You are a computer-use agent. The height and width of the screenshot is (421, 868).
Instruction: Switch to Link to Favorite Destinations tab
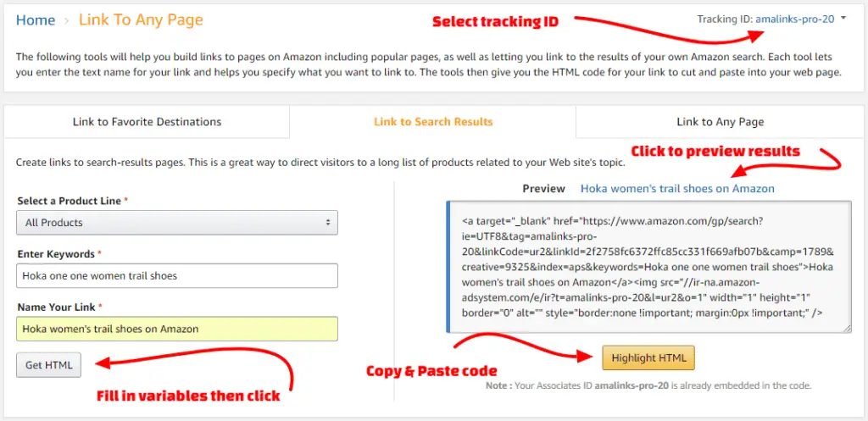[147, 122]
